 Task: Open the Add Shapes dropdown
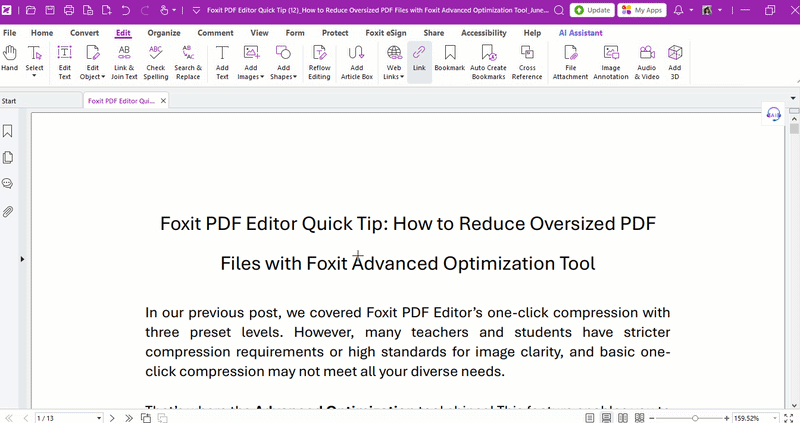tap(294, 77)
